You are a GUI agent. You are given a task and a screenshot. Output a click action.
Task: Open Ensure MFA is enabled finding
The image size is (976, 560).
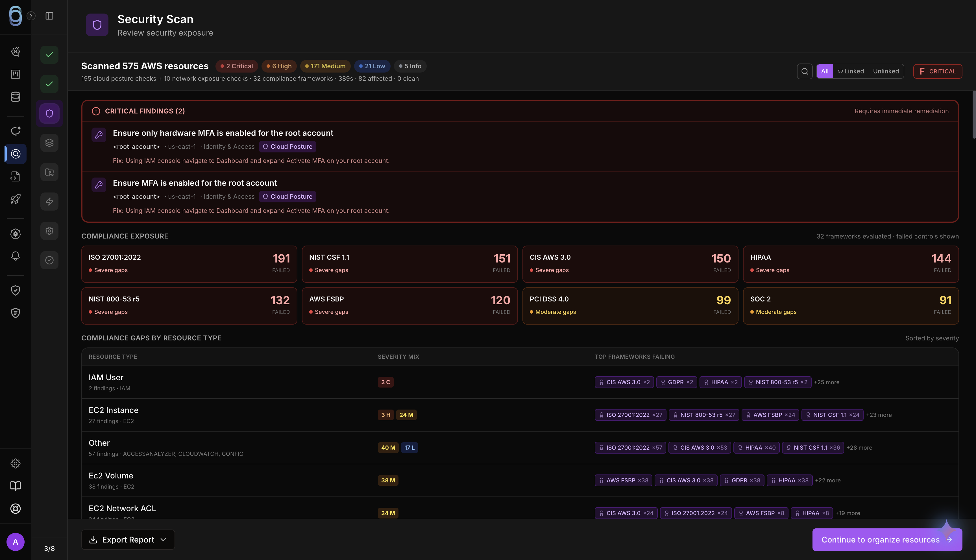pyautogui.click(x=520, y=196)
